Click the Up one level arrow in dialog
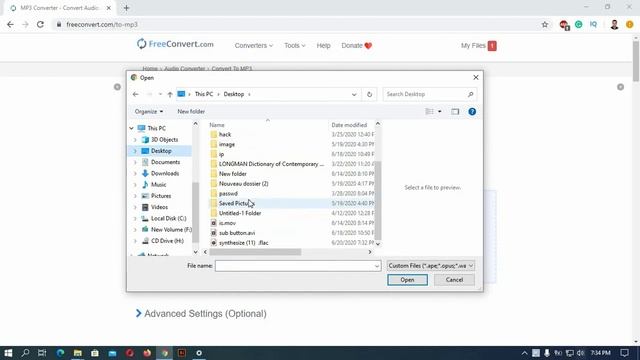640x360 pixels. 170,94
